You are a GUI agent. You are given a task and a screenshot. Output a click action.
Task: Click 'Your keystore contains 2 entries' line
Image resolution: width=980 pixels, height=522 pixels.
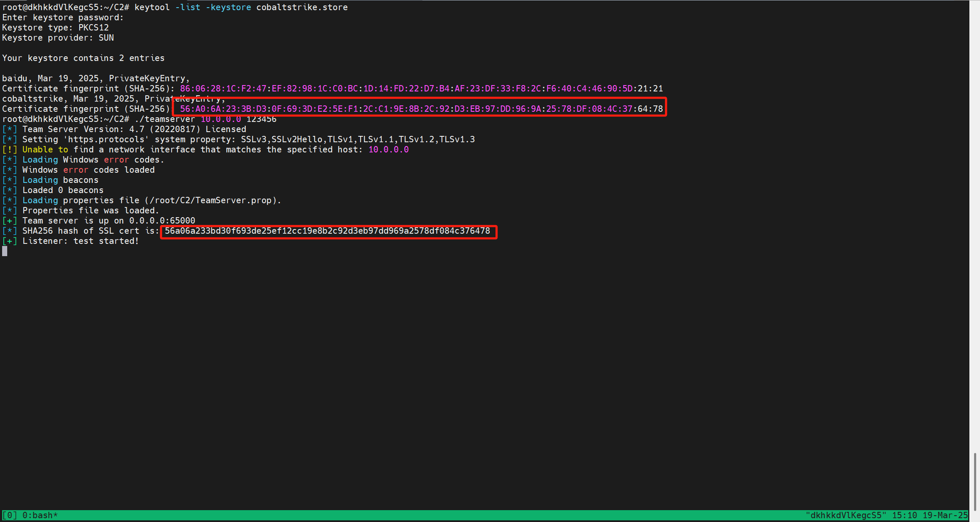(83, 58)
